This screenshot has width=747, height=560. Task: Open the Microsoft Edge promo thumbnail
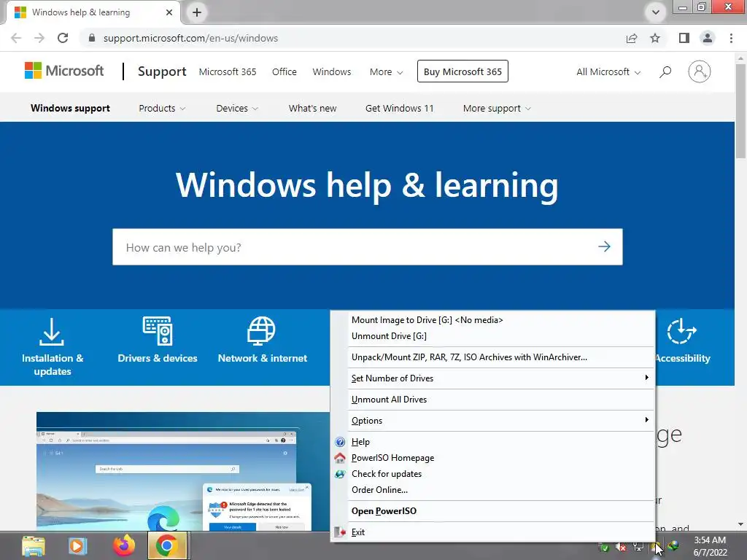[x=183, y=472]
